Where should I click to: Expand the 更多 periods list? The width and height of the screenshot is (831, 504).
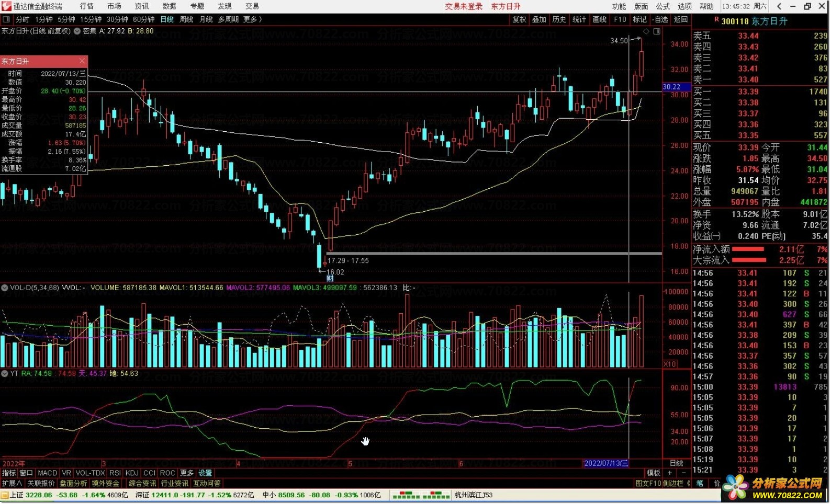click(x=252, y=19)
